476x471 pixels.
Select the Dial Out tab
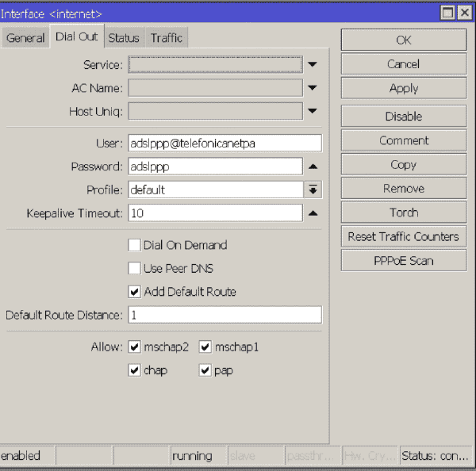(77, 36)
